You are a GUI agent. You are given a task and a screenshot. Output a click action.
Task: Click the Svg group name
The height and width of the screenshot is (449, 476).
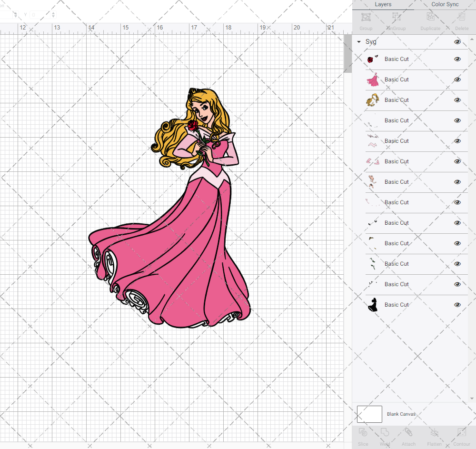coord(371,41)
